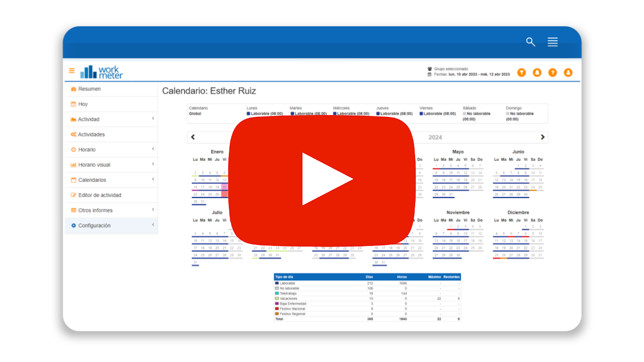Open Editor de actividad page

coord(100,195)
